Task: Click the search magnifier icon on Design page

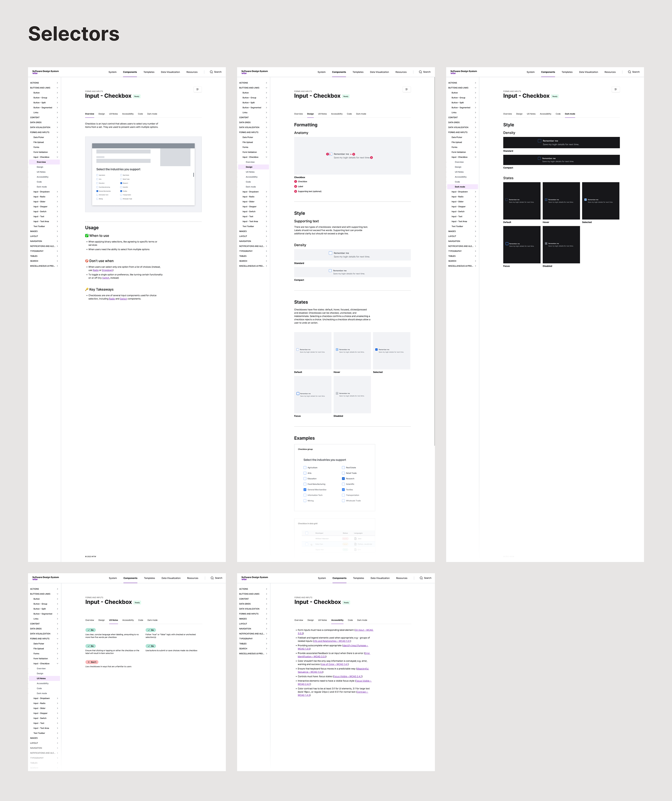Action: click(x=420, y=72)
